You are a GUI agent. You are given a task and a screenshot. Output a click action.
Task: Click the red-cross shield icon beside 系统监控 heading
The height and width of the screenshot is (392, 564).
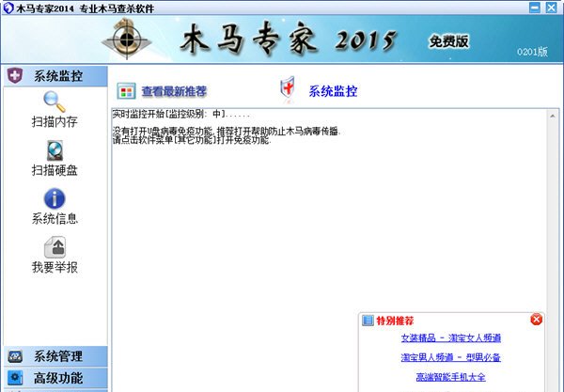pyautogui.click(x=288, y=87)
